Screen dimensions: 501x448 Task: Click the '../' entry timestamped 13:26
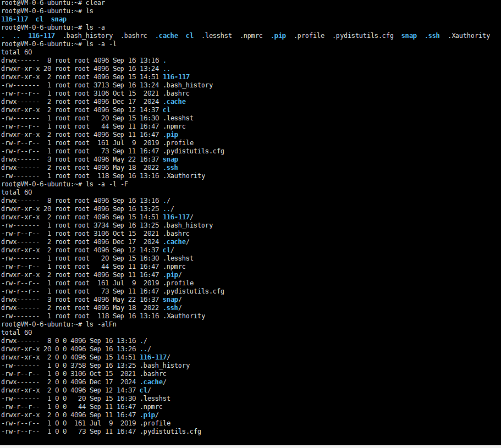pos(145,349)
